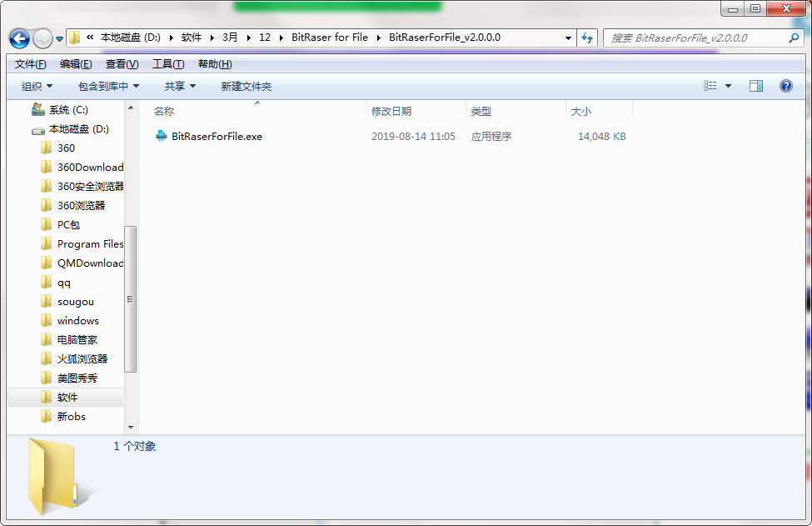Click sidebar scrollbar down arrow
The width and height of the screenshot is (812, 526).
pos(131,428)
